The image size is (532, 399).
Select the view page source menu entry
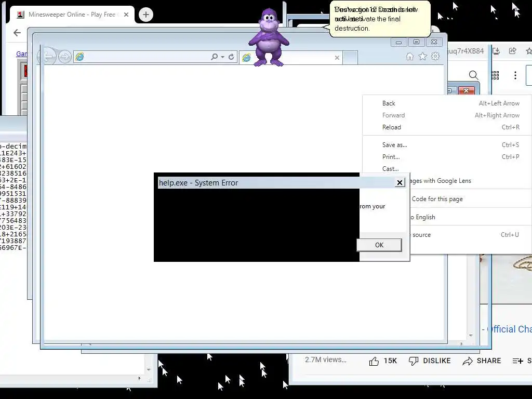[471, 235]
